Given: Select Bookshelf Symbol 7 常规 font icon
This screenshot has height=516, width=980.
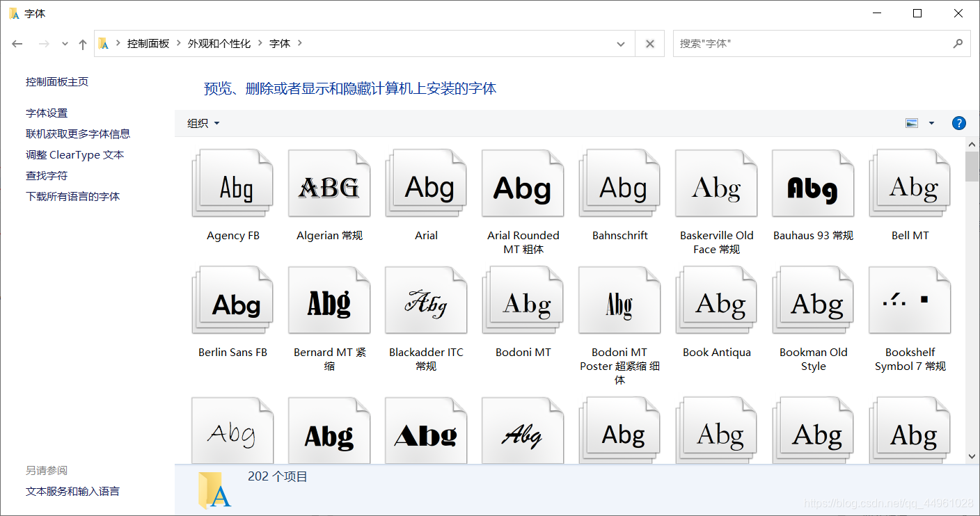Looking at the screenshot, I should pos(910,300).
